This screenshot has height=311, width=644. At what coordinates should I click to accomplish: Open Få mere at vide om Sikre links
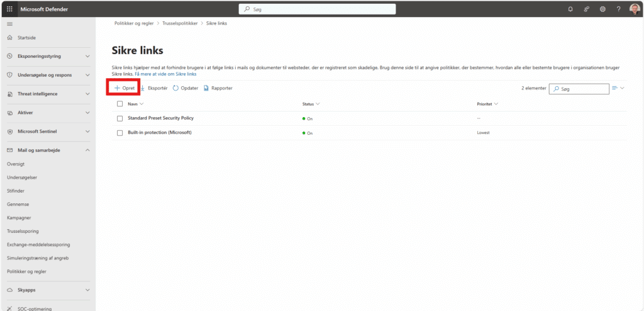click(x=166, y=74)
